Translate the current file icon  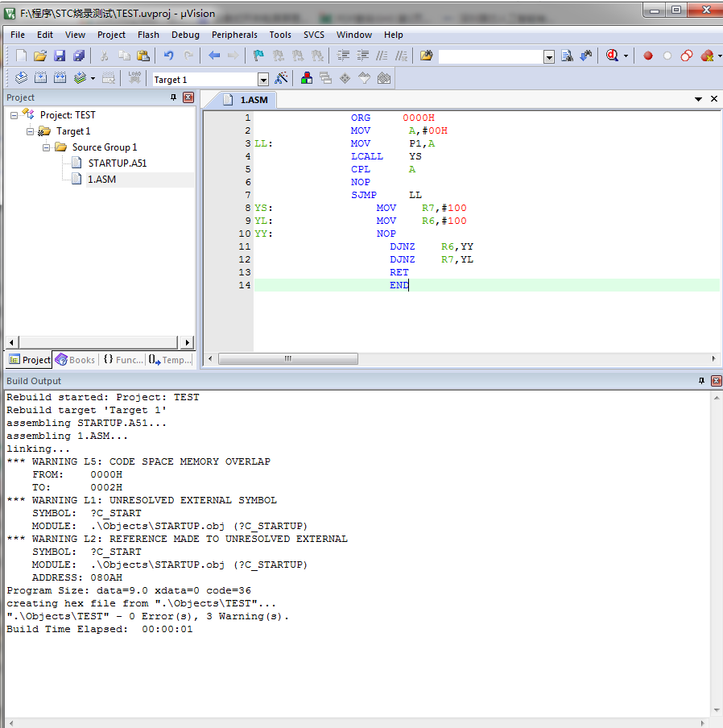21,78
